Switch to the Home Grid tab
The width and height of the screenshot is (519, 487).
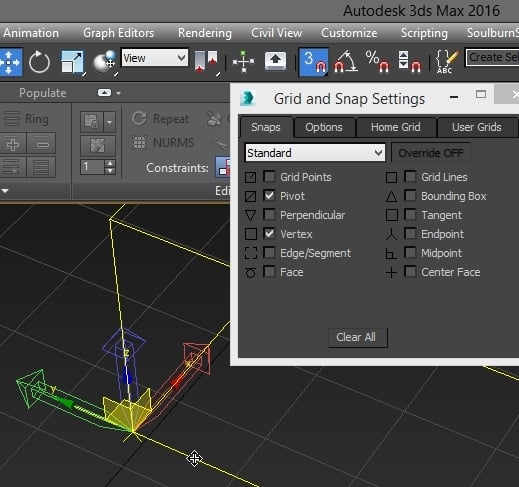click(x=396, y=127)
